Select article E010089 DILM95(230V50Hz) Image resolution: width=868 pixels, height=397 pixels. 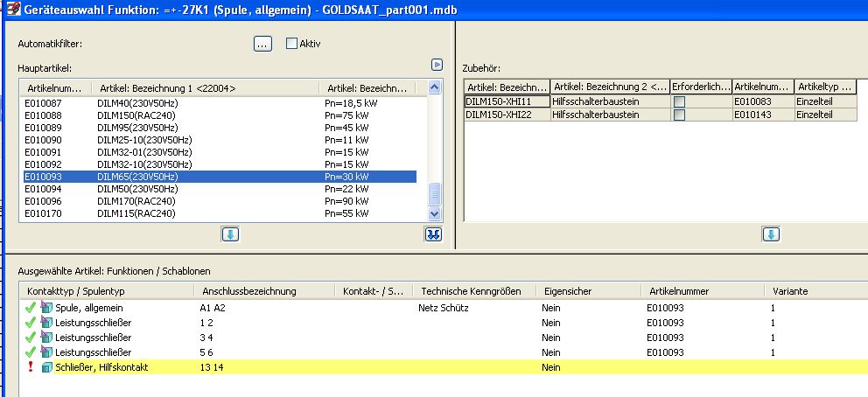click(220, 128)
